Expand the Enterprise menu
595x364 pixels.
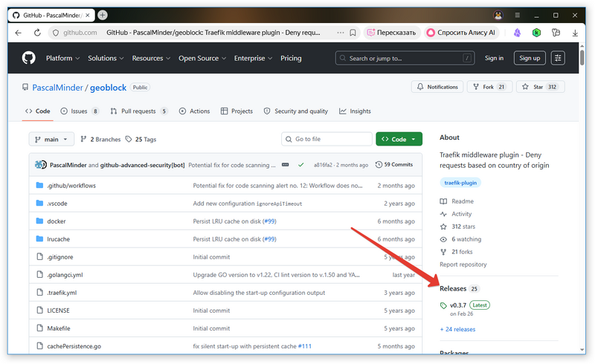[x=253, y=58]
